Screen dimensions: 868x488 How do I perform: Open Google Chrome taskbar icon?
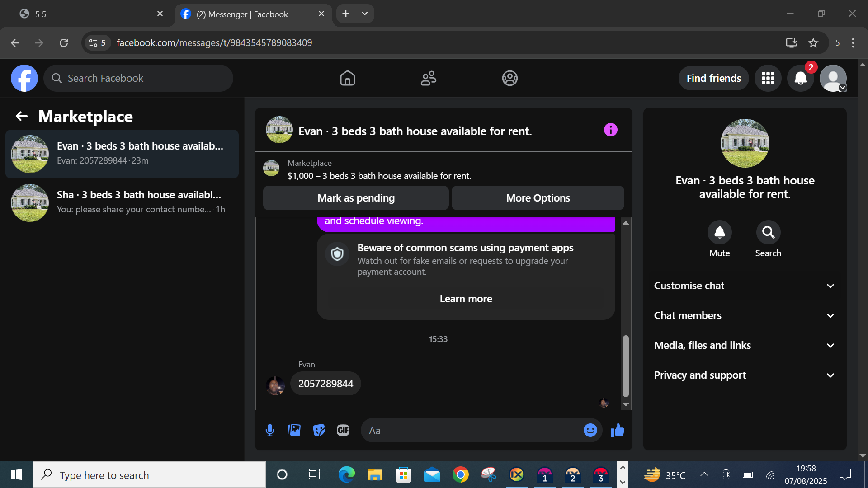tap(460, 474)
